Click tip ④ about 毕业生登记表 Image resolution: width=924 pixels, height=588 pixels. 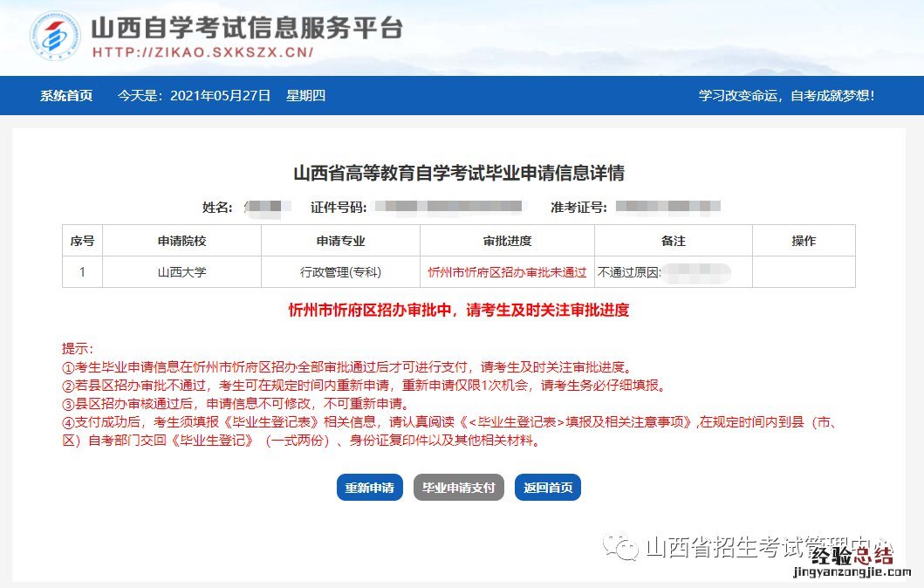(449, 431)
